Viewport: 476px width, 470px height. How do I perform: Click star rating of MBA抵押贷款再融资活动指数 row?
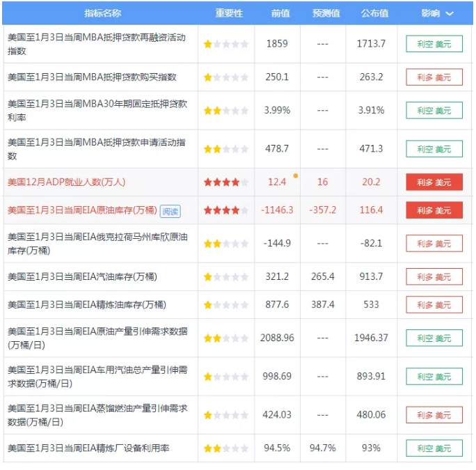tap(226, 44)
